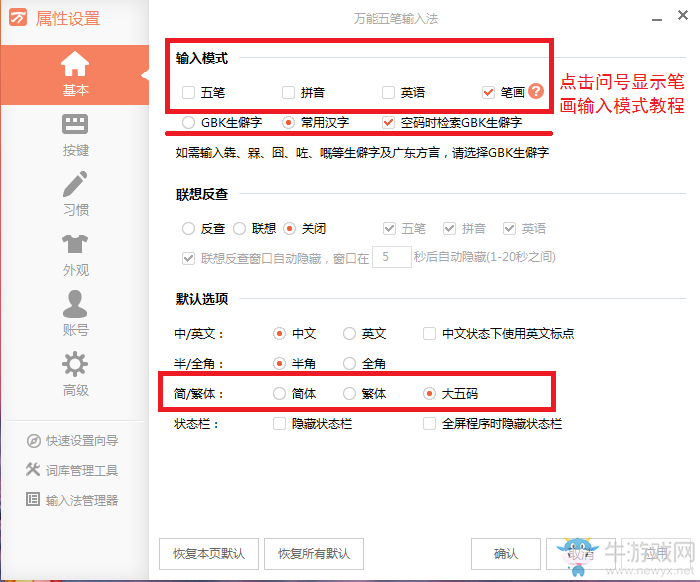Viewport: 700px width, 582px height.
Task: Open the 基本 tab home icon
Action: tap(75, 64)
